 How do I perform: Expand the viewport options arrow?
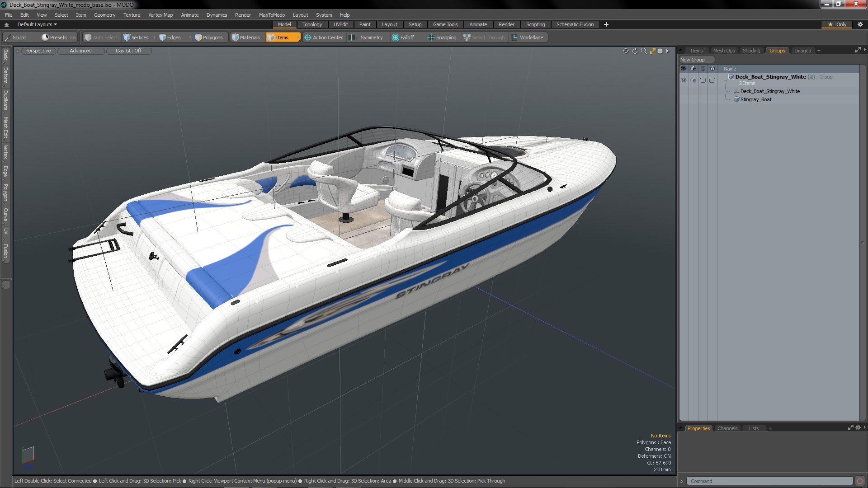pyautogui.click(x=667, y=51)
